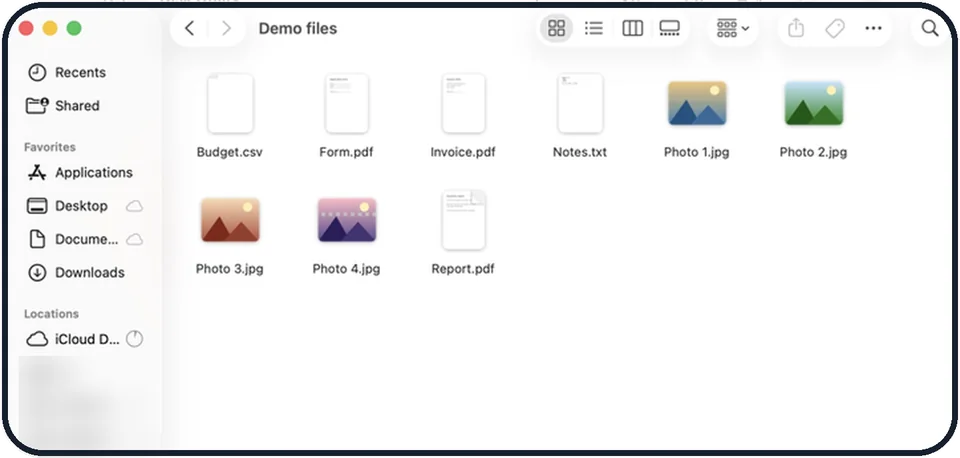Screen dimensions: 960x458
Task: Click the Form.pdf file name
Action: tap(347, 152)
